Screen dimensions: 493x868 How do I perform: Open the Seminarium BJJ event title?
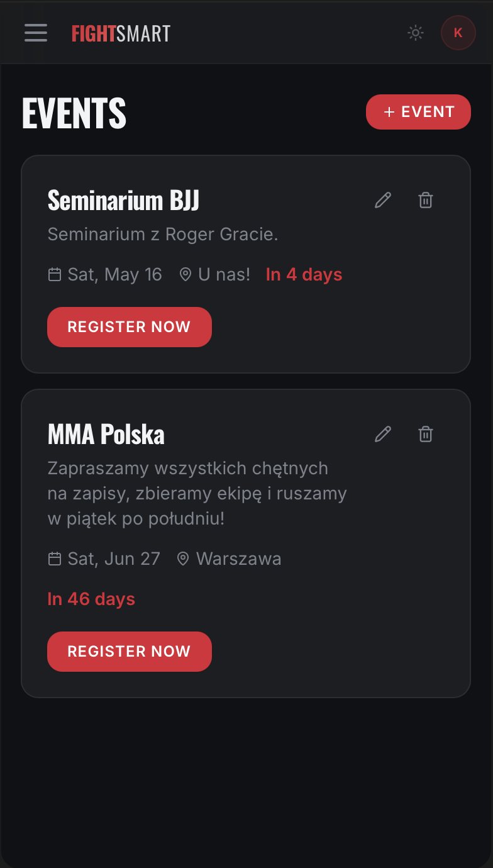124,201
